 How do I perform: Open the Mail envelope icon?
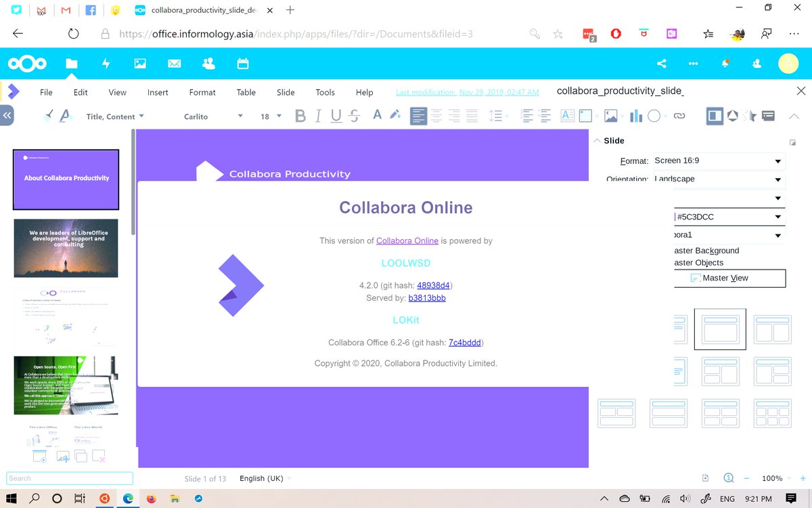click(x=174, y=64)
